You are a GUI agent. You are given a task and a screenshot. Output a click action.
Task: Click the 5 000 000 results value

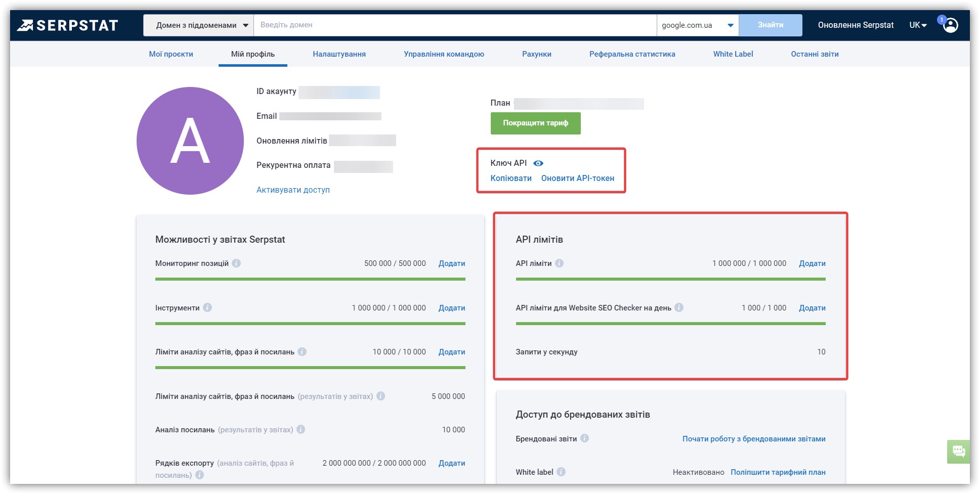point(448,396)
